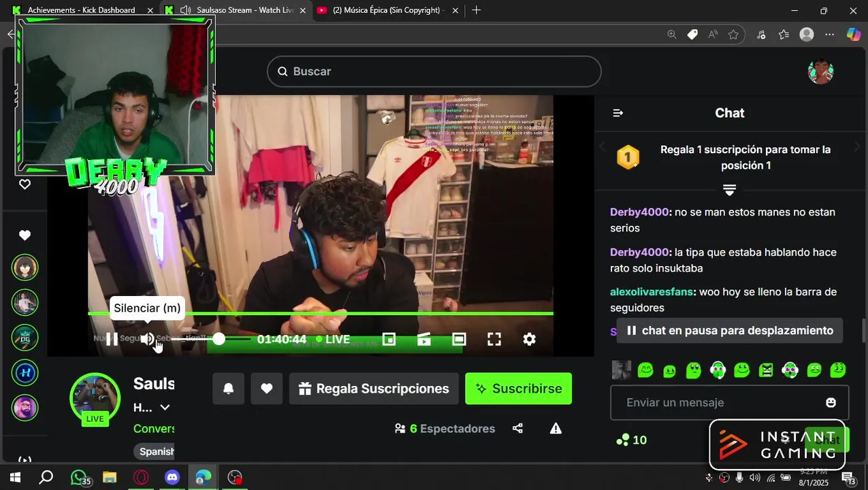Toggle theater mode on the video player
The height and width of the screenshot is (490, 868).
coord(460,339)
